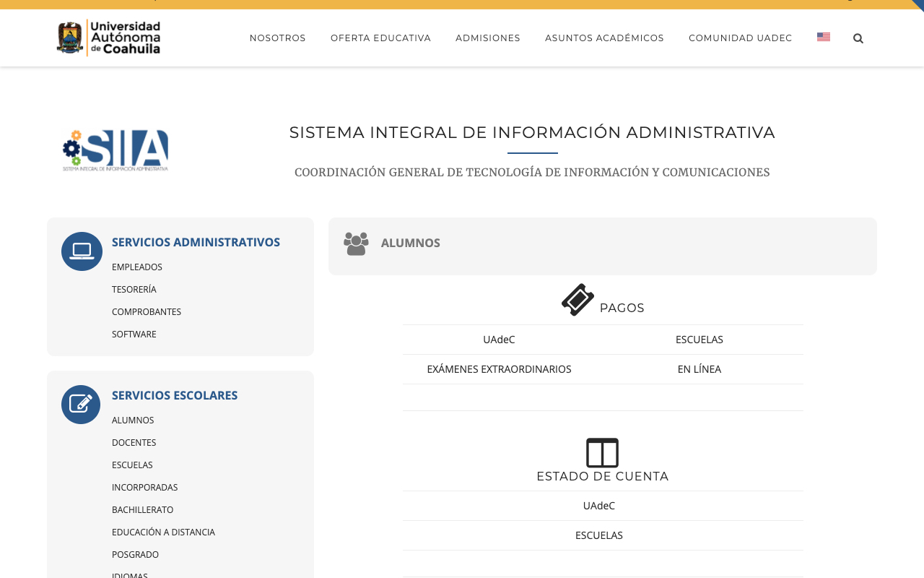Click the Estado de Cuenta columns icon

pos(602,453)
